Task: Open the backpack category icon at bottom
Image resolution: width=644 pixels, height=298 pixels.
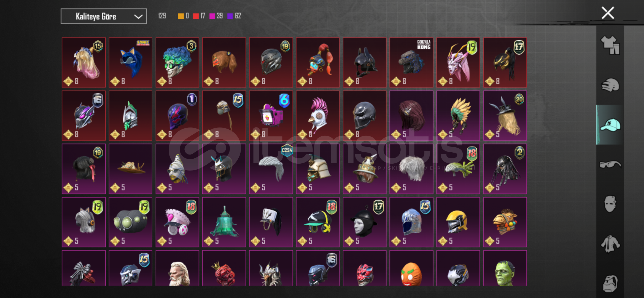Action: [610, 283]
